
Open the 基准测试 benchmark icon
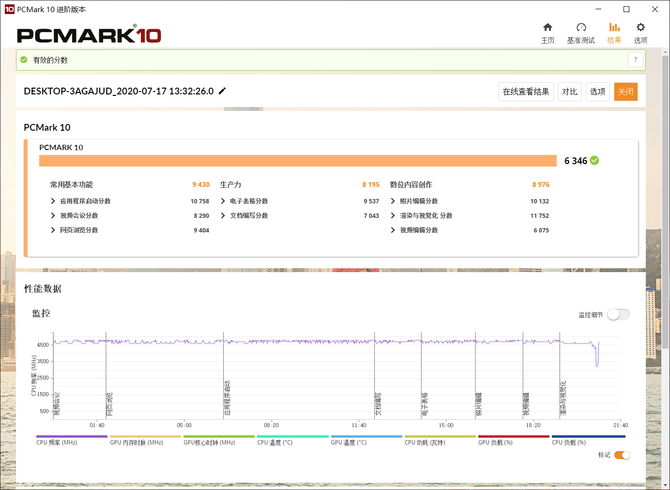click(581, 32)
